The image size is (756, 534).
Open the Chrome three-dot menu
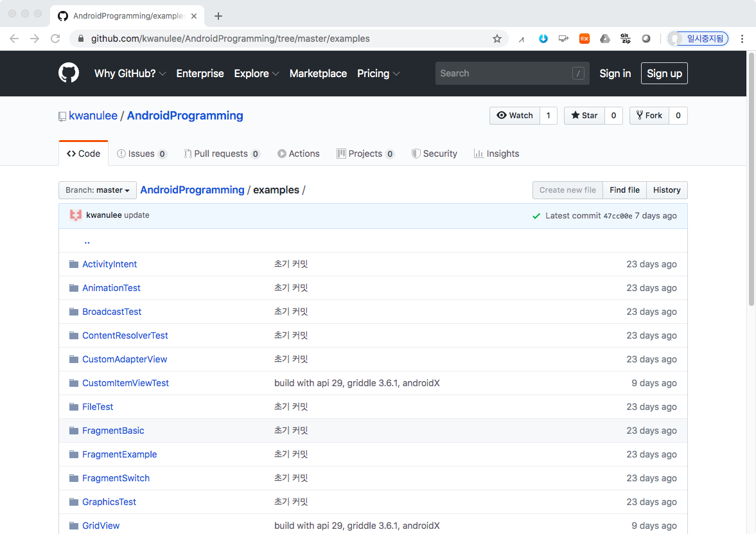tap(742, 39)
